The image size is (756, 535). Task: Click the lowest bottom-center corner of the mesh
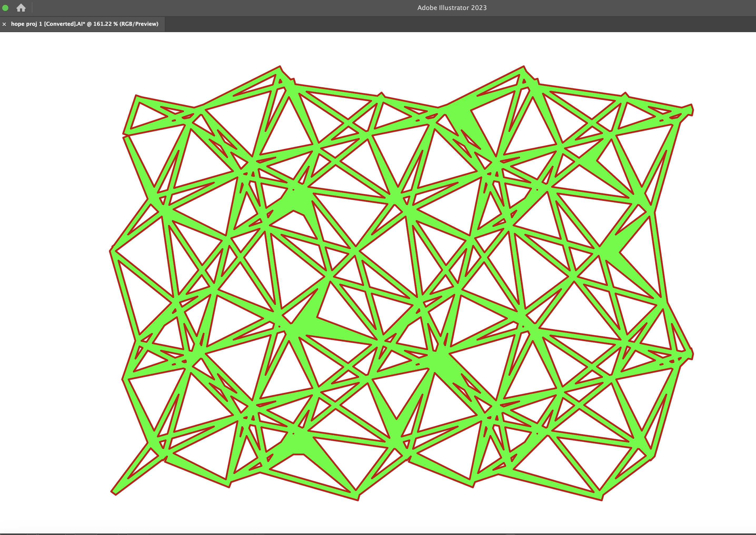pos(357,497)
